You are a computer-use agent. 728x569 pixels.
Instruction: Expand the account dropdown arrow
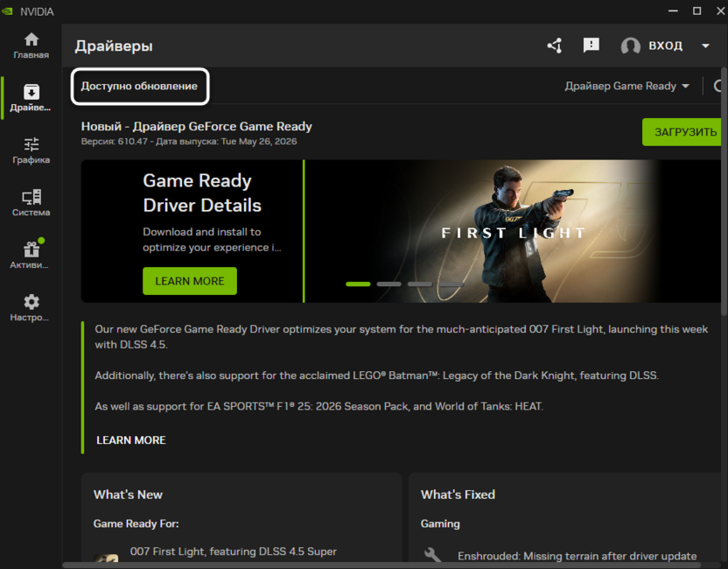[705, 46]
